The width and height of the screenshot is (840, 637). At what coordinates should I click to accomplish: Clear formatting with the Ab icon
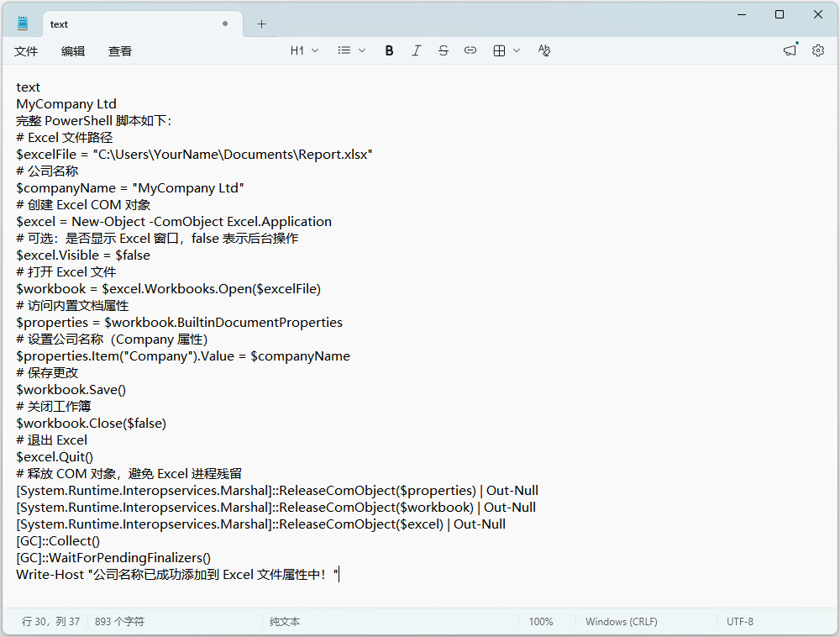tap(543, 50)
